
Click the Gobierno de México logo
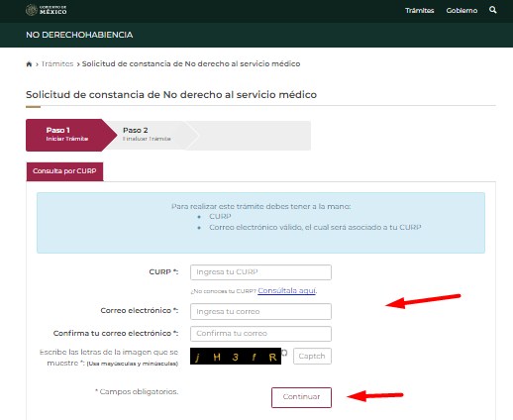(x=46, y=10)
